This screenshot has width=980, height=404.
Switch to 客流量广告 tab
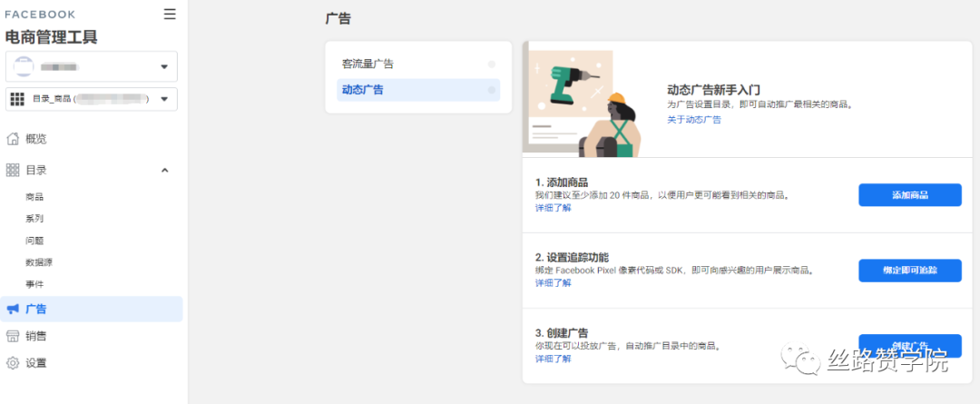click(x=418, y=64)
